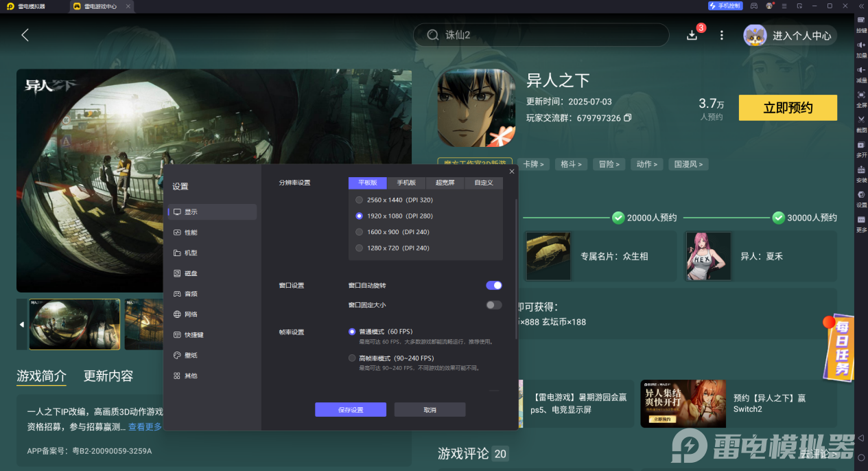Open 网络 network settings section
The height and width of the screenshot is (471, 868).
point(212,314)
